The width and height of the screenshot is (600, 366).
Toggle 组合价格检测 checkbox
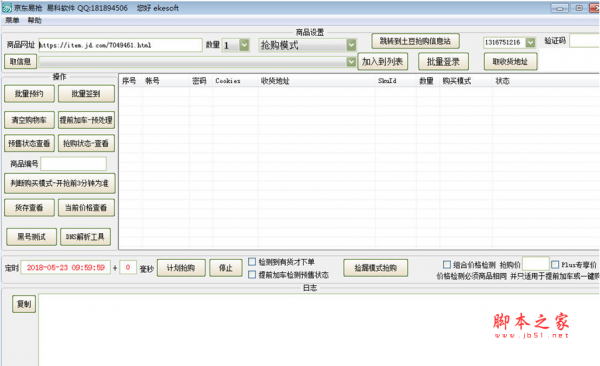click(x=447, y=265)
